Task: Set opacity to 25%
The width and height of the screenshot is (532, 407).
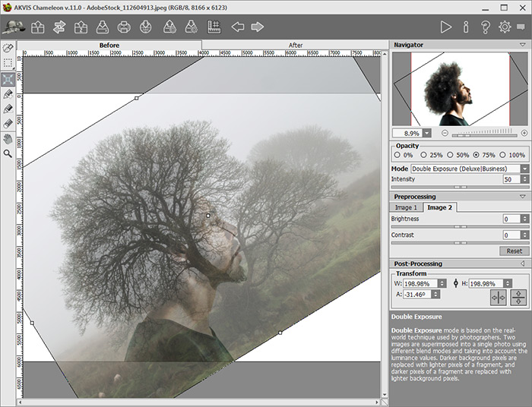Action: click(x=423, y=155)
